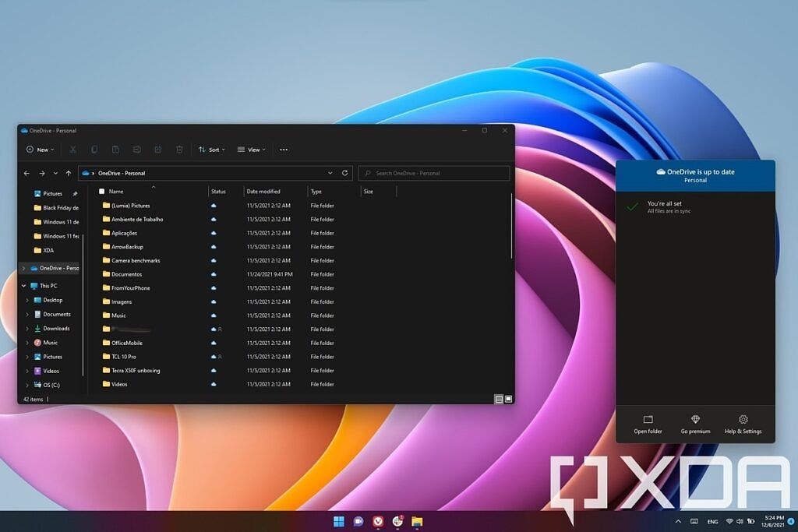Switch file list to details view
798x532 pixels.
[x=499, y=398]
